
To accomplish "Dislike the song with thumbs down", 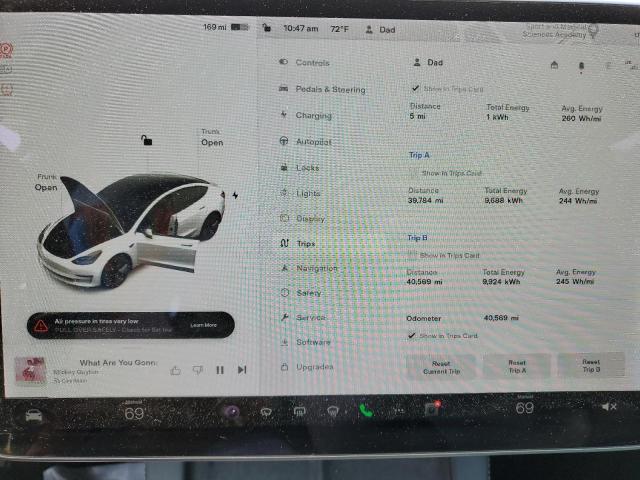I will click(x=198, y=370).
